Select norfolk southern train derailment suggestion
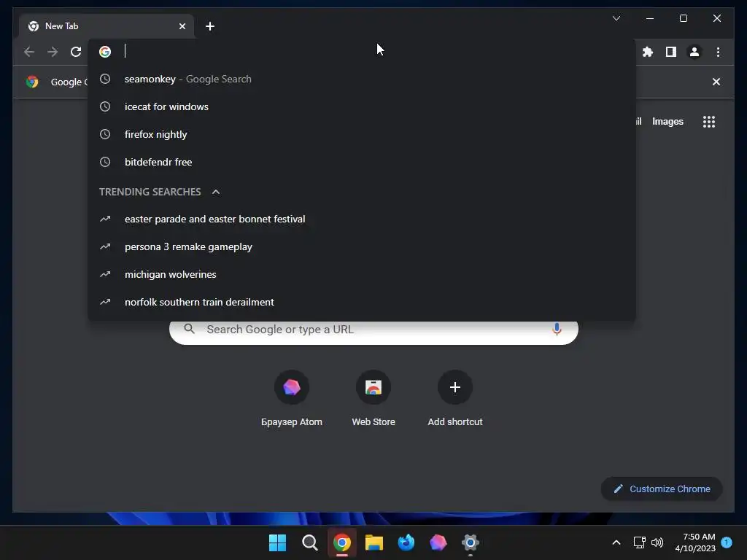 point(362,302)
